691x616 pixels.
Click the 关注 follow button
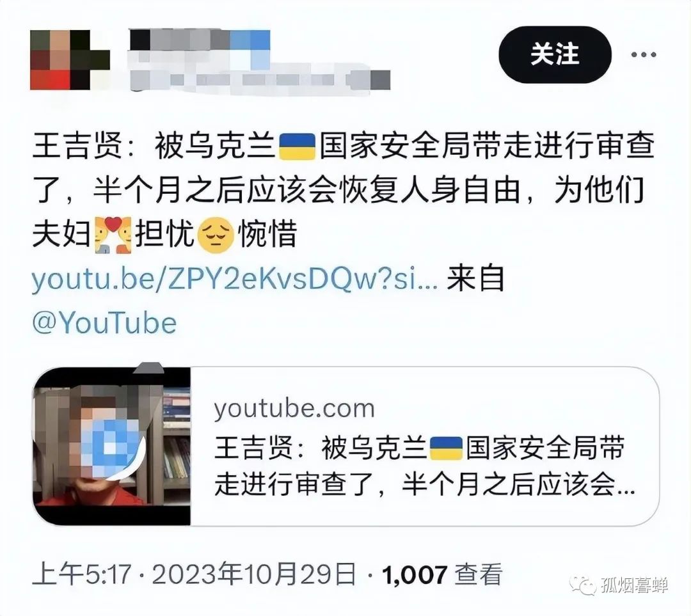[555, 54]
